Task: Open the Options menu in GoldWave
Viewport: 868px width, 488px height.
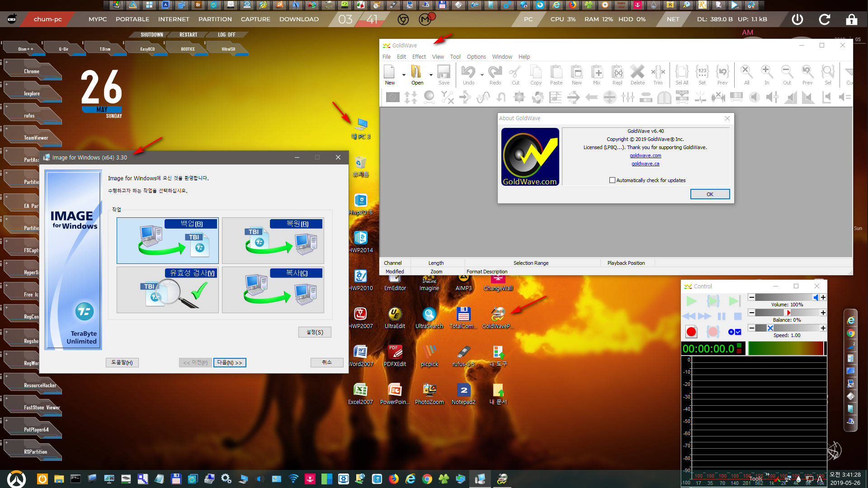Action: (x=476, y=56)
